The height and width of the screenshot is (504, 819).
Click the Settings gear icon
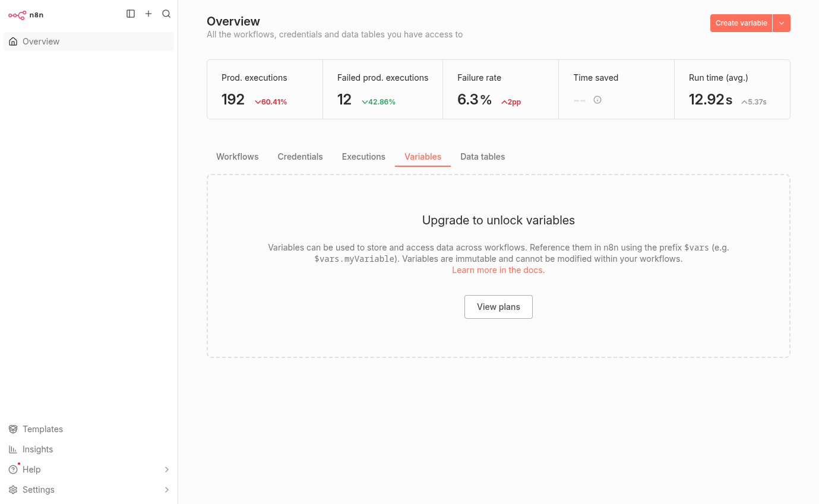[x=13, y=490]
